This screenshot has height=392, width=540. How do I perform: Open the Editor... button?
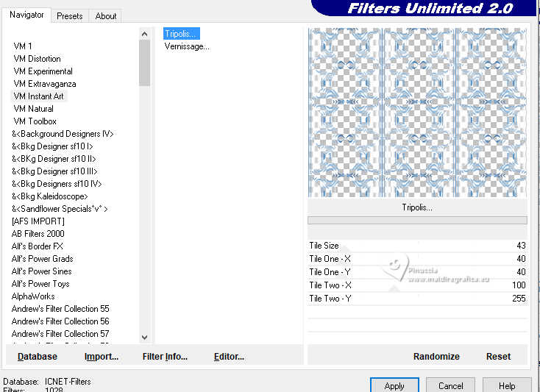[x=229, y=357]
